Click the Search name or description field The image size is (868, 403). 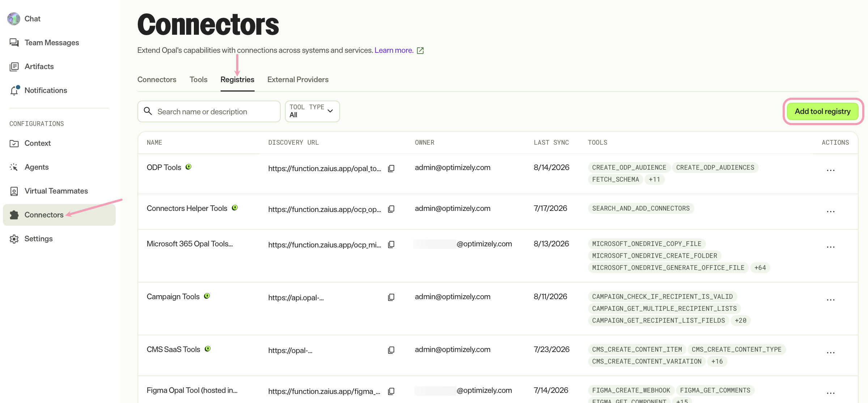pyautogui.click(x=209, y=111)
